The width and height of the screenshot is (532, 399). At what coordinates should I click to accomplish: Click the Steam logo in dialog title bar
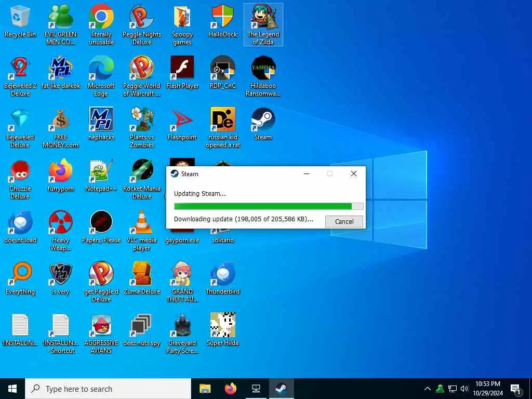[x=175, y=174]
